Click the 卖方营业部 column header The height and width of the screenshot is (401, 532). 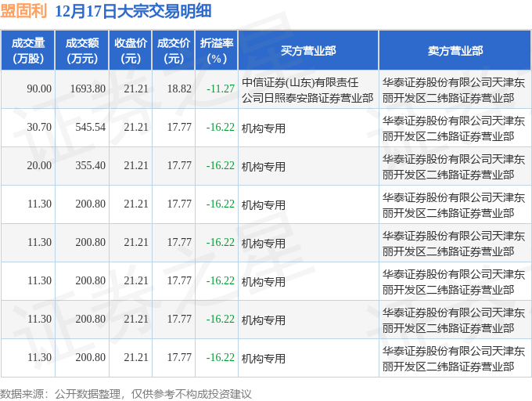click(455, 50)
